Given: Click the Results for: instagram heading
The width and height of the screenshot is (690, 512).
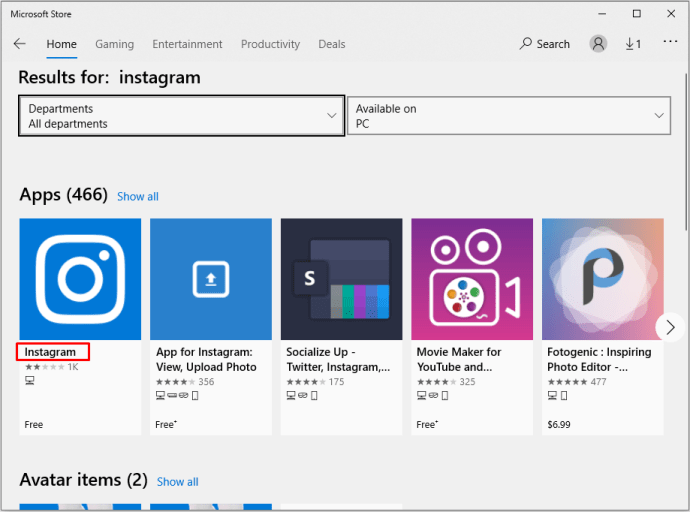Looking at the screenshot, I should click(x=110, y=77).
